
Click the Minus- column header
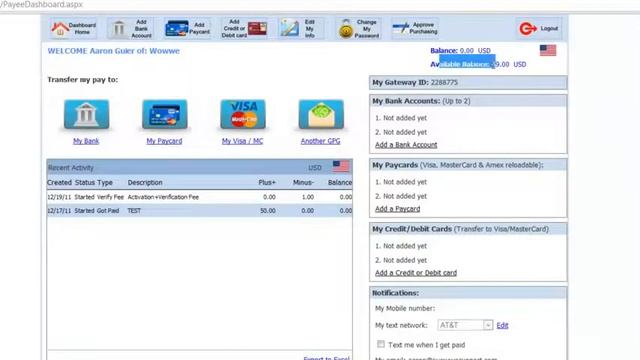click(303, 182)
